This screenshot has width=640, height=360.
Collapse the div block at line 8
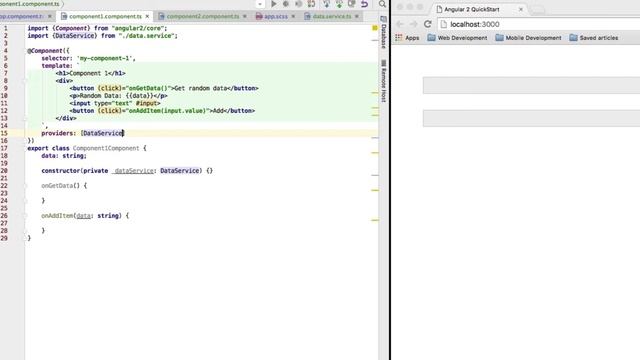click(x=25, y=81)
